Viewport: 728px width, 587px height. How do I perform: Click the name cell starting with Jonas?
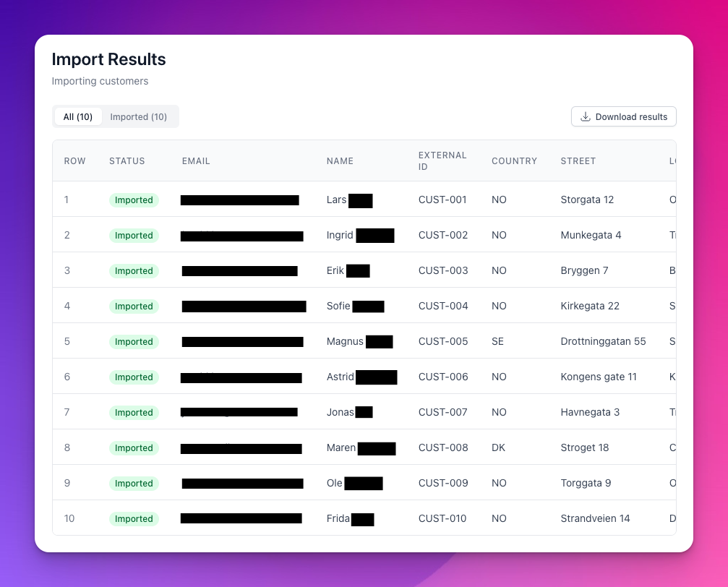(349, 412)
